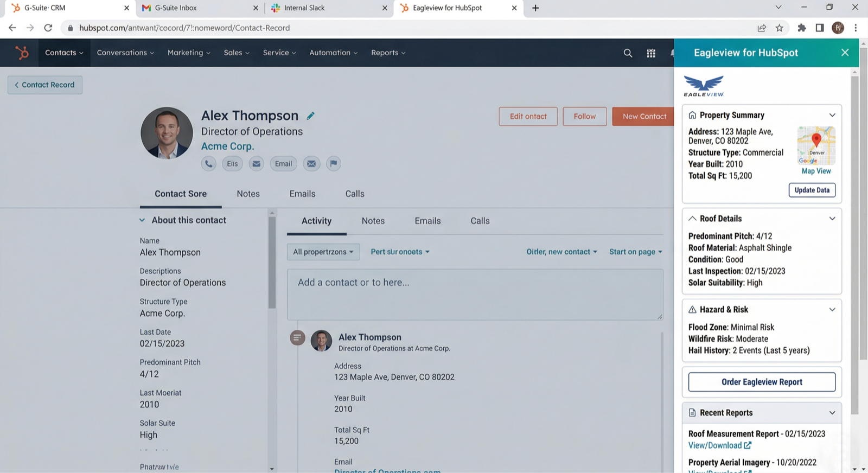Select the Activity tab
Viewport: 868px width, 473px height.
[316, 221]
